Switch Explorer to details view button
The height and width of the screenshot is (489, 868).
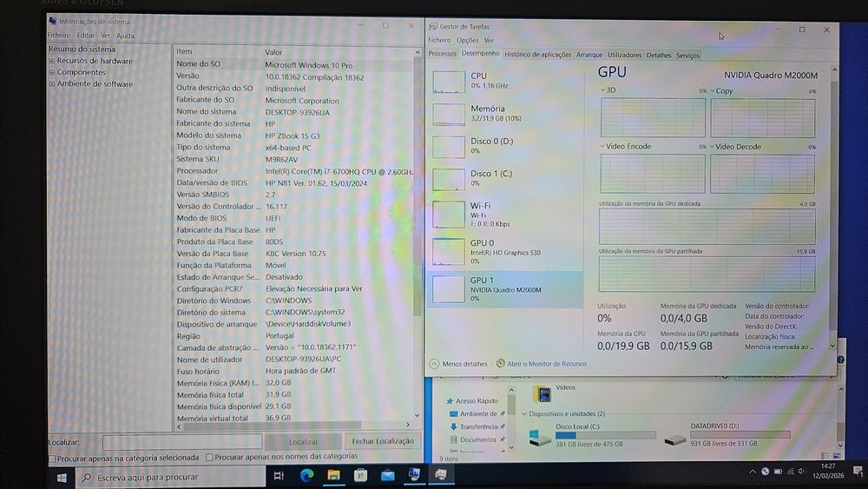[x=826, y=456]
